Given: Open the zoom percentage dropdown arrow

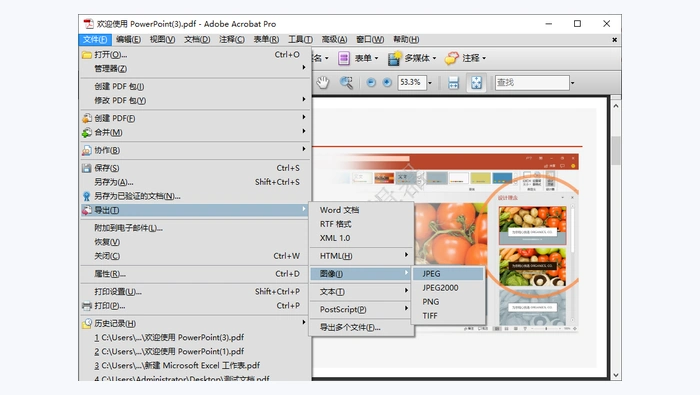Looking at the screenshot, I should 430,83.
